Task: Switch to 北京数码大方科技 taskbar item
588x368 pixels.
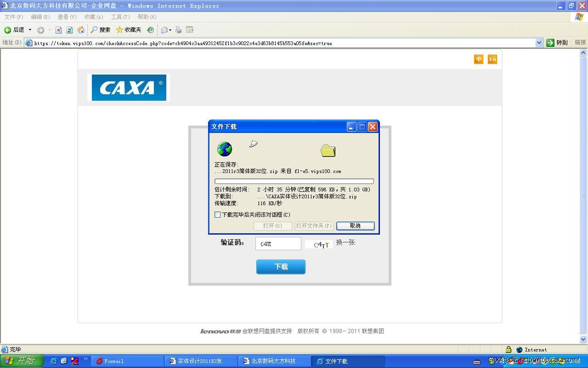Action: [x=274, y=361]
